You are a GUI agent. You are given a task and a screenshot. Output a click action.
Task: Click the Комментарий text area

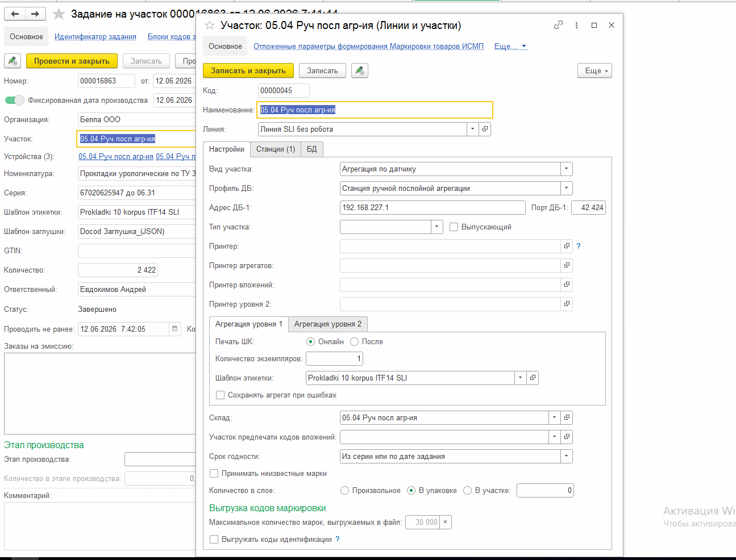click(x=99, y=526)
